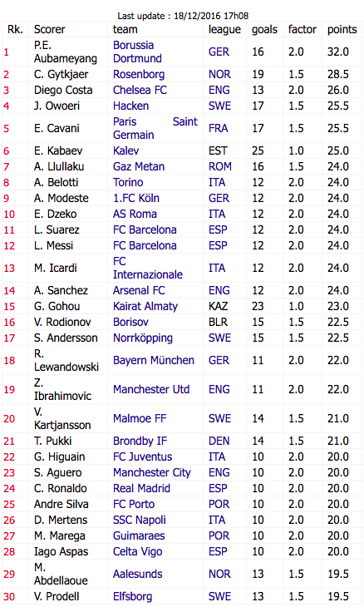Open the Elfsborg team link

133,596
